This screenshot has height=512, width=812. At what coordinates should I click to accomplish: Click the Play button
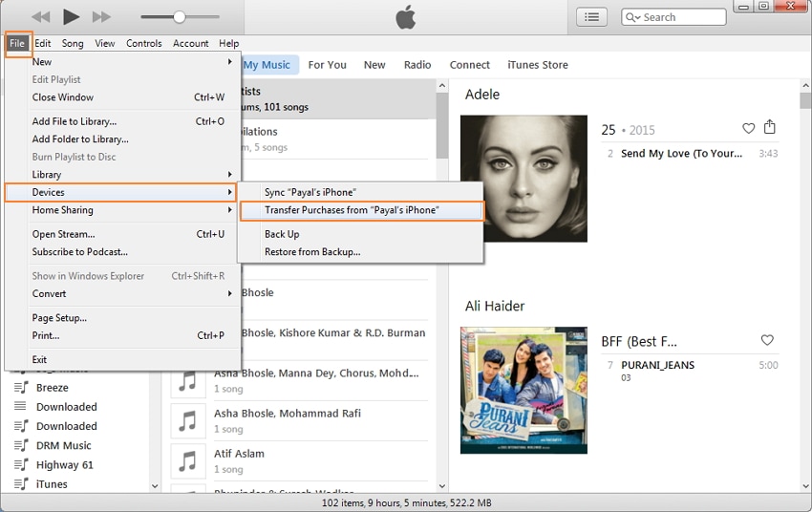pos(71,17)
